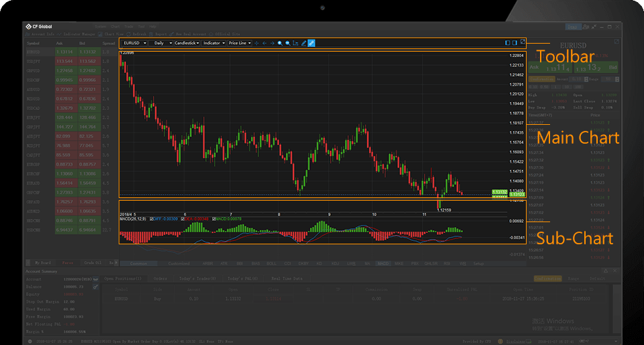This screenshot has height=345, width=644.
Task: Switch to the Real Time Data tab
Action: click(x=286, y=279)
